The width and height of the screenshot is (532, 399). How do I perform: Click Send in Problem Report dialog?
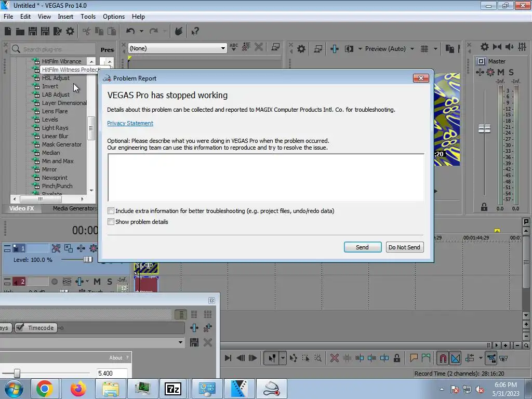(x=362, y=247)
